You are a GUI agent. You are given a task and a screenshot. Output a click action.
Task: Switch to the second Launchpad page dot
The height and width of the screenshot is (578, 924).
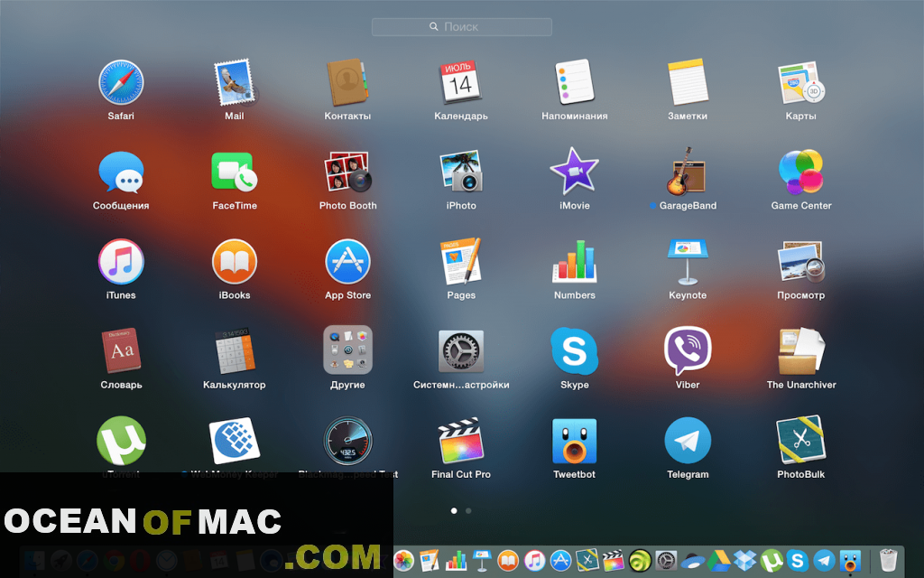pos(468,511)
